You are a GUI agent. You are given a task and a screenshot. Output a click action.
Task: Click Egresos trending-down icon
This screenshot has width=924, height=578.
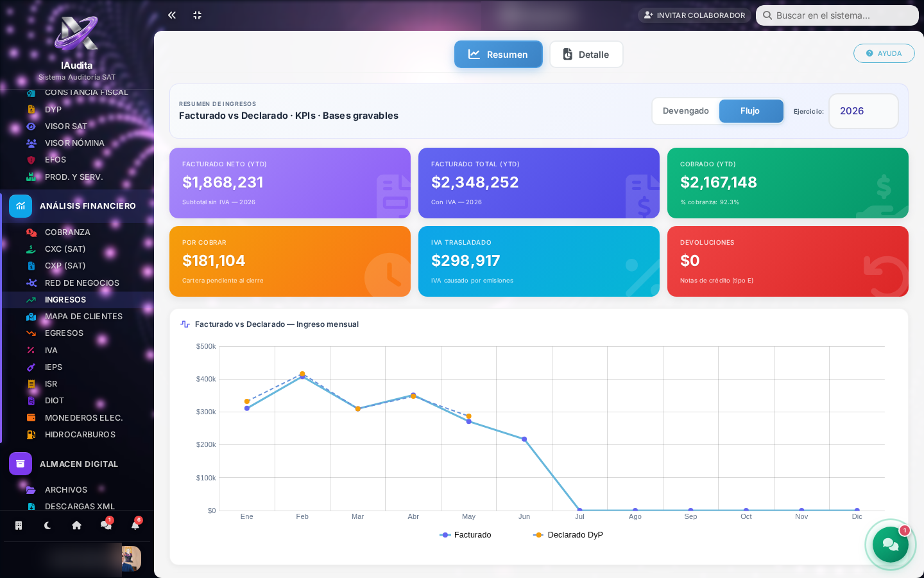(31, 333)
